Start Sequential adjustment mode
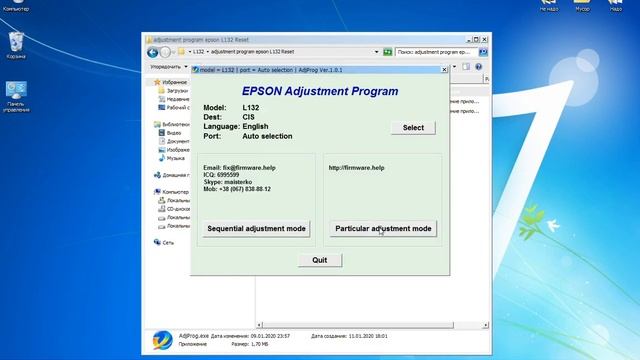640x360 pixels. pyautogui.click(x=256, y=229)
